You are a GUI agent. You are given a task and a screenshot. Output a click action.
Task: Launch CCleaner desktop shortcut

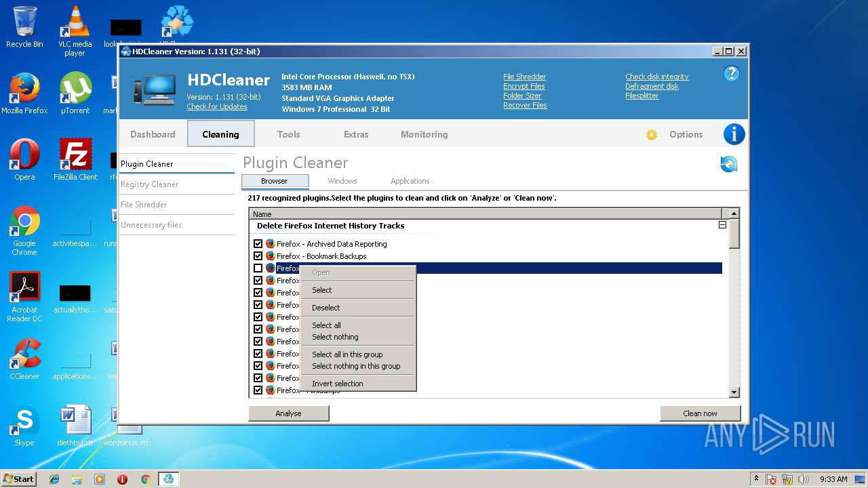pyautogui.click(x=24, y=359)
